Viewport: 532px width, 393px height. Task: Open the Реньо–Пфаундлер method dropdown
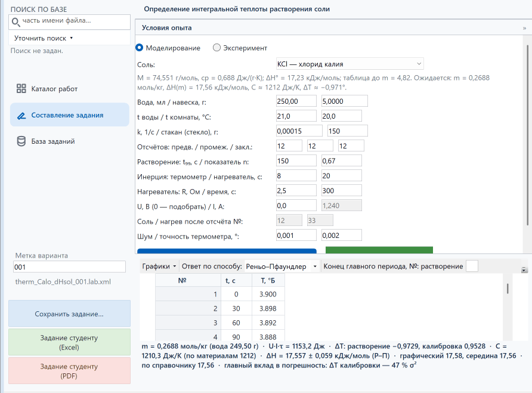coord(282,267)
